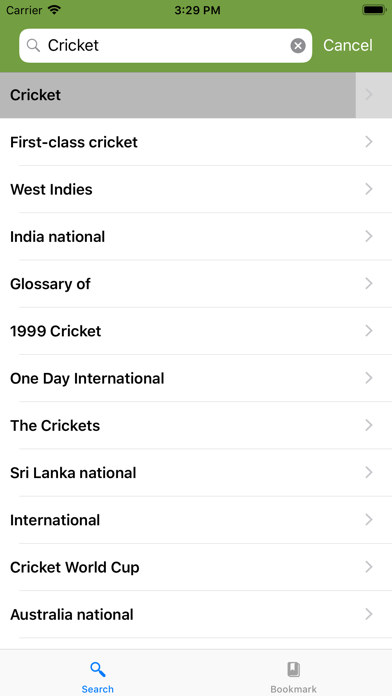The image size is (392, 696).
Task: Clear the search field text
Action: [x=298, y=45]
